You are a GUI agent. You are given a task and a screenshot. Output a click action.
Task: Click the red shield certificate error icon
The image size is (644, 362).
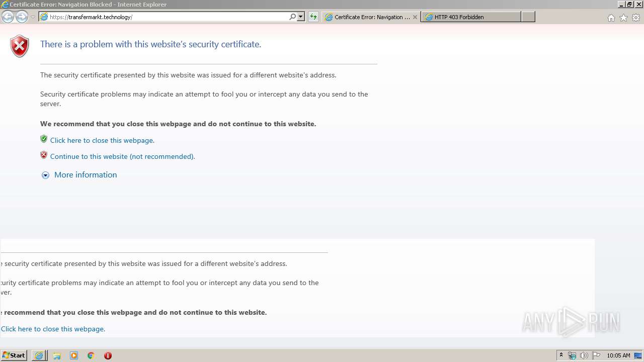(20, 46)
